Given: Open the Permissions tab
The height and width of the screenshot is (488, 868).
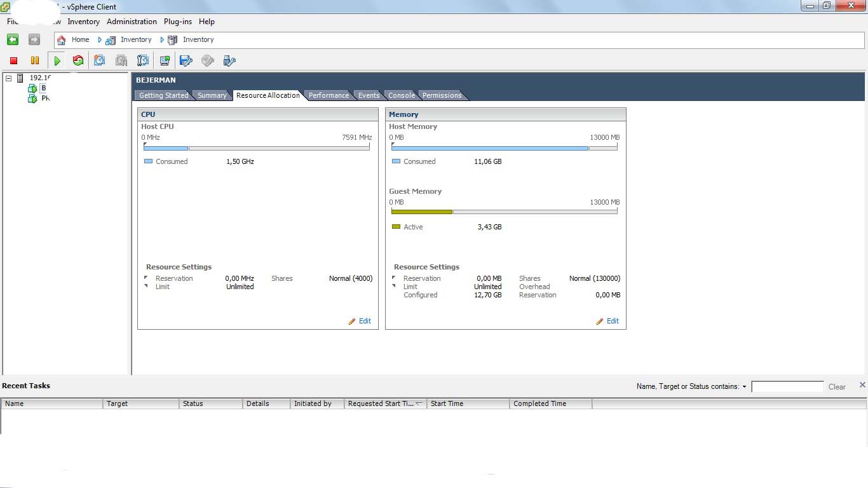Looking at the screenshot, I should tap(442, 95).
